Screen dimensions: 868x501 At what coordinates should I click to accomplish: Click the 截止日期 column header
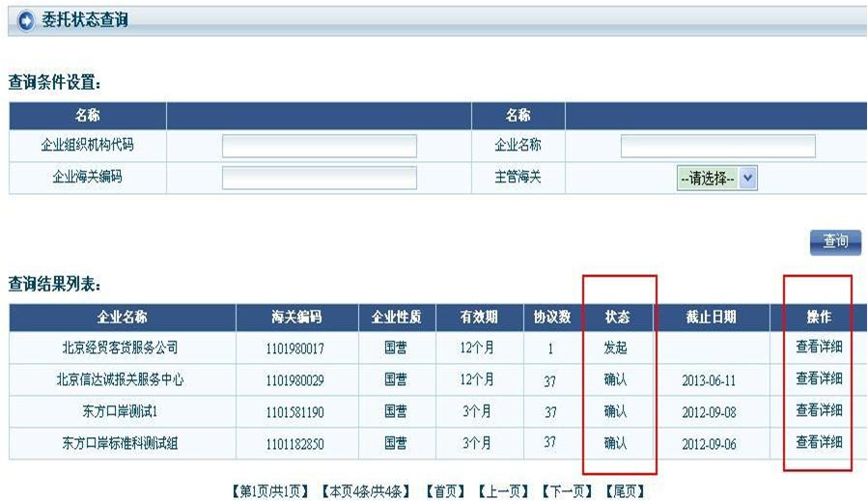[711, 317]
